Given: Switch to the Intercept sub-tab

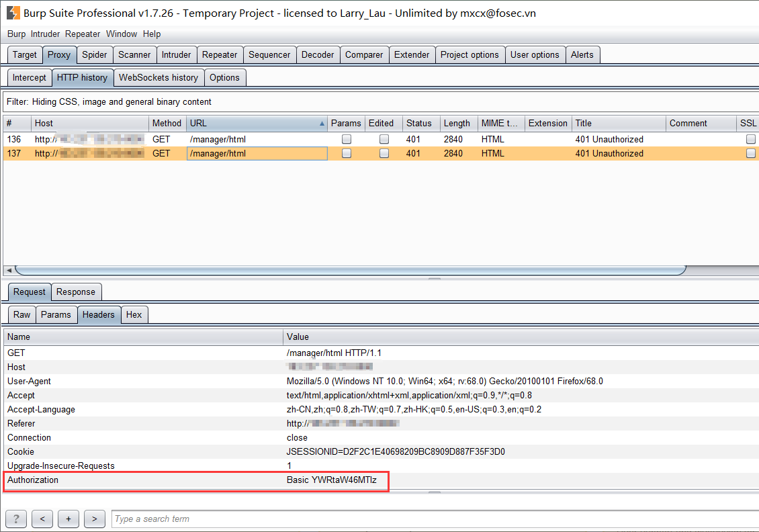Looking at the screenshot, I should [x=30, y=77].
